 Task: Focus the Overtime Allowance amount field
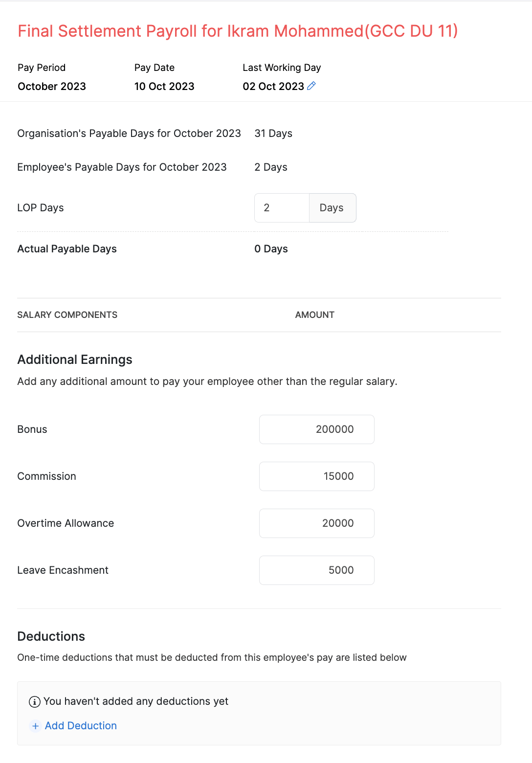coord(316,523)
